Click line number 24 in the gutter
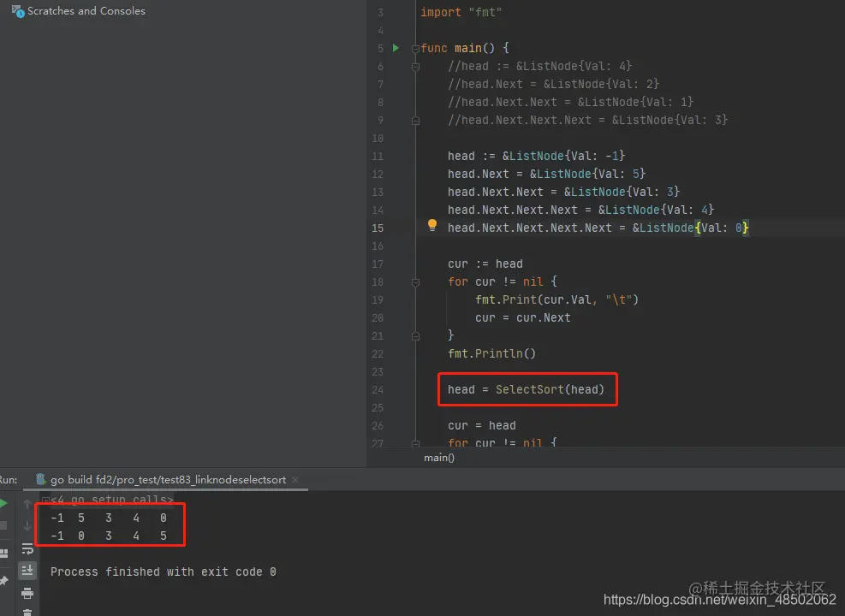The height and width of the screenshot is (616, 845). (x=378, y=390)
